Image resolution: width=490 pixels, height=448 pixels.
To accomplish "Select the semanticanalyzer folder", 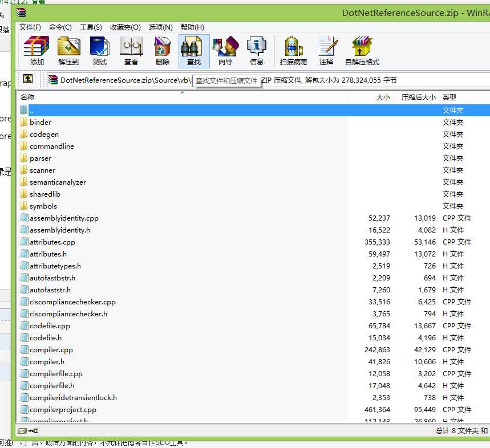I will coord(58,182).
